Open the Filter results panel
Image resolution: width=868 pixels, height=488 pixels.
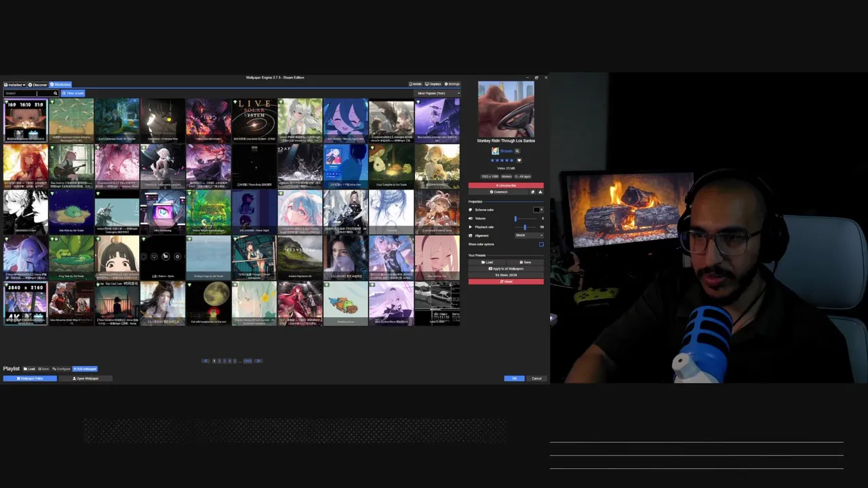[73, 93]
